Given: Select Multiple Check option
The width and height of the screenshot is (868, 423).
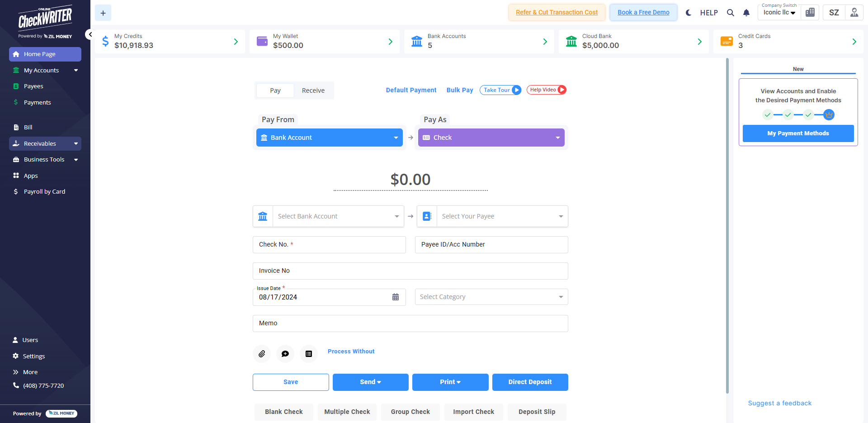Looking at the screenshot, I should point(347,412).
